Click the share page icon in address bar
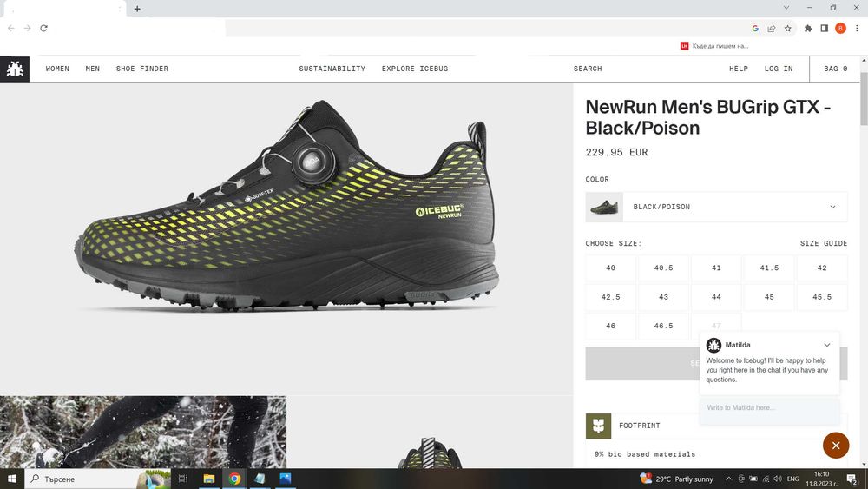This screenshot has height=489, width=868. click(771, 29)
